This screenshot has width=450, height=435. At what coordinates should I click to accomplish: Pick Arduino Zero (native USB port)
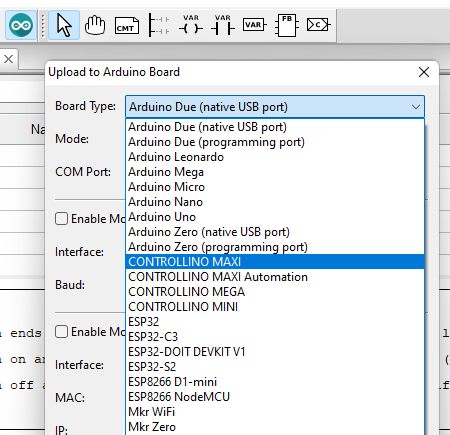[275, 232]
